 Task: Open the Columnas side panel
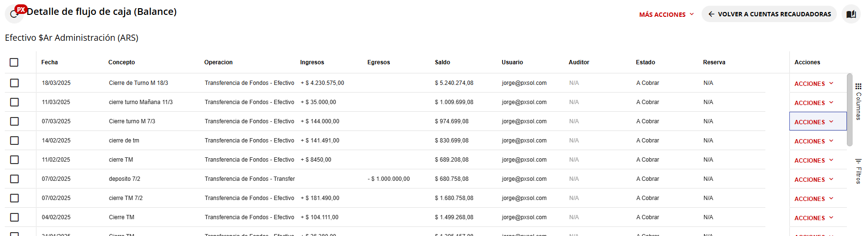point(858,102)
